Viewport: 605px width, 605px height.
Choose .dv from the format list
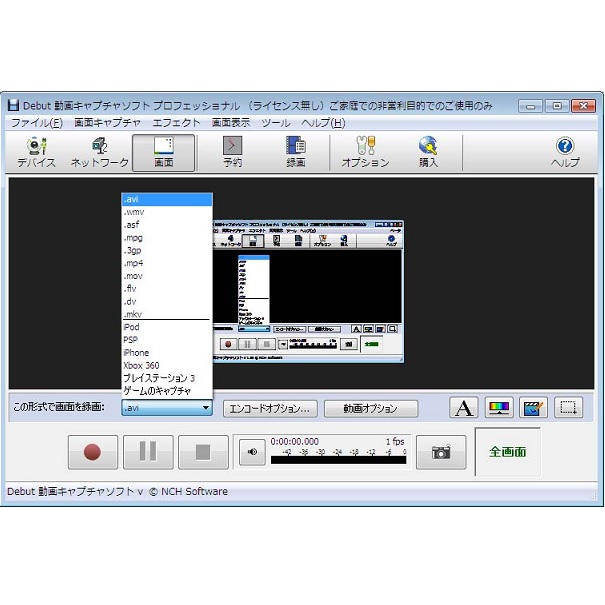pyautogui.click(x=167, y=301)
